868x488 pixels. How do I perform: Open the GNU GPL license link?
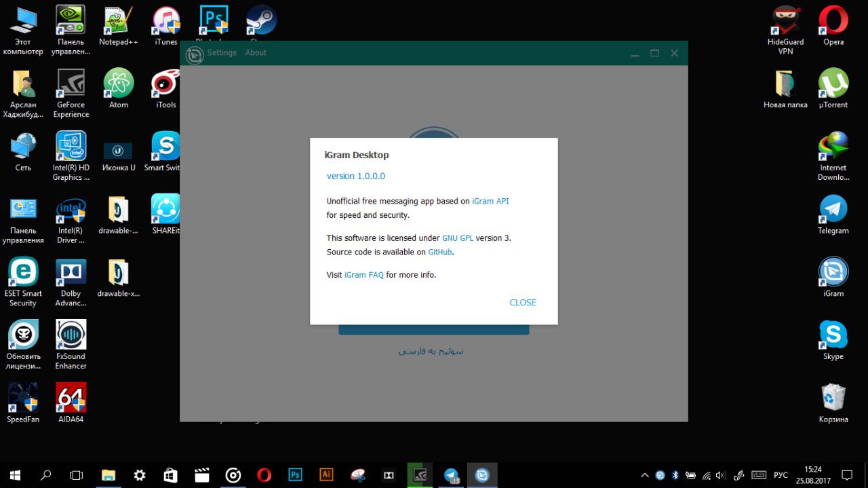coord(458,238)
